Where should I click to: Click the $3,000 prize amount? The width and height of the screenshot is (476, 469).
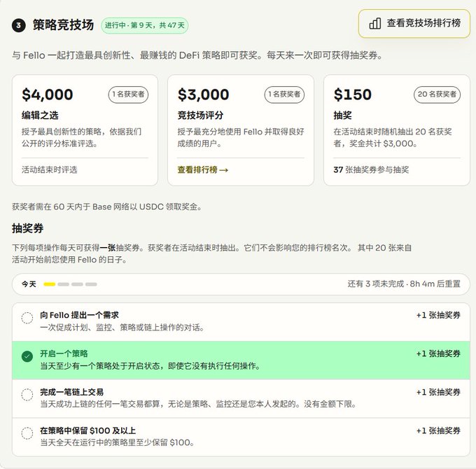[204, 94]
